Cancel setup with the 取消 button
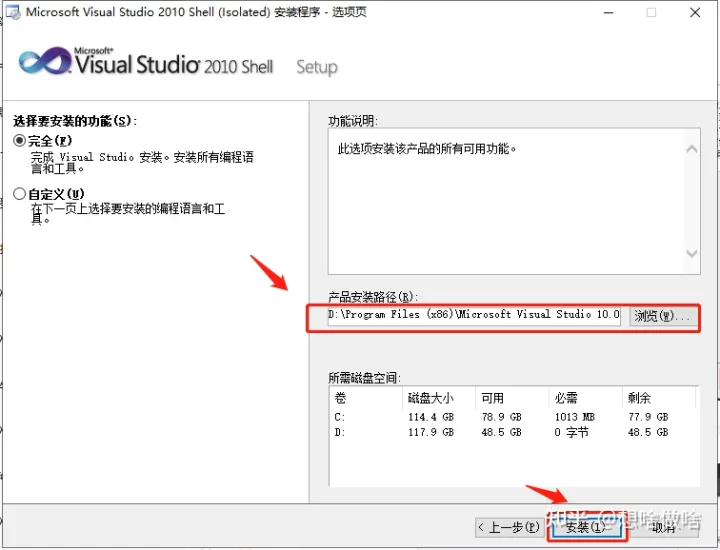This screenshot has height=550, width=720. [x=664, y=527]
